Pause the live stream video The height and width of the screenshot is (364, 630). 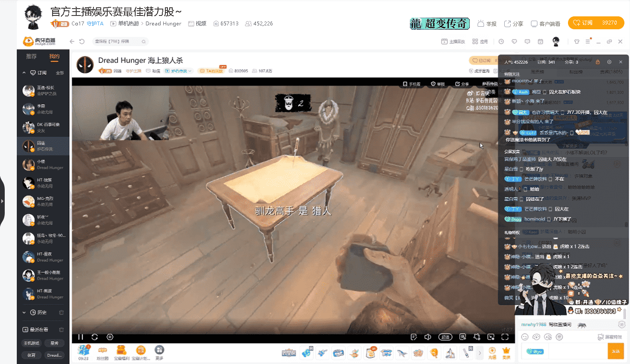[x=81, y=337]
